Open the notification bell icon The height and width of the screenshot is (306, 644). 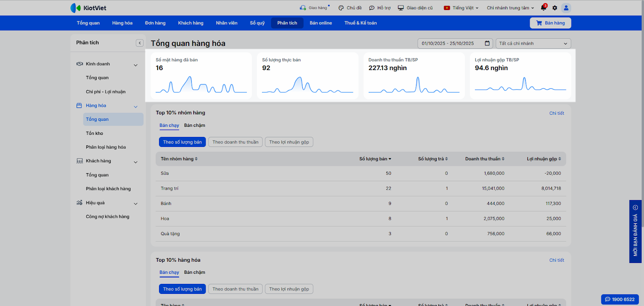(543, 8)
